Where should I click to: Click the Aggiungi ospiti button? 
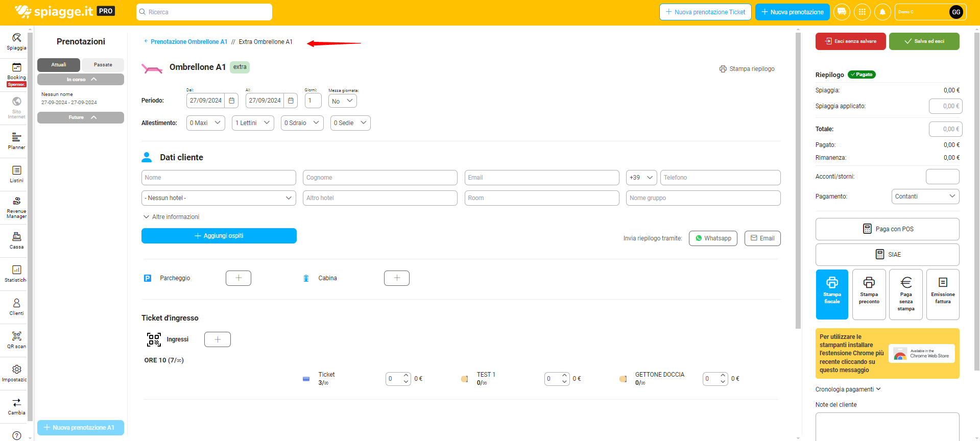click(219, 236)
